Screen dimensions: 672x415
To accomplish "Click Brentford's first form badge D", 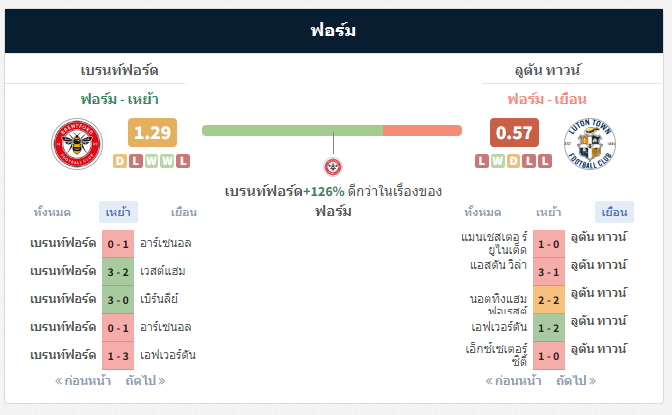I will (120, 161).
